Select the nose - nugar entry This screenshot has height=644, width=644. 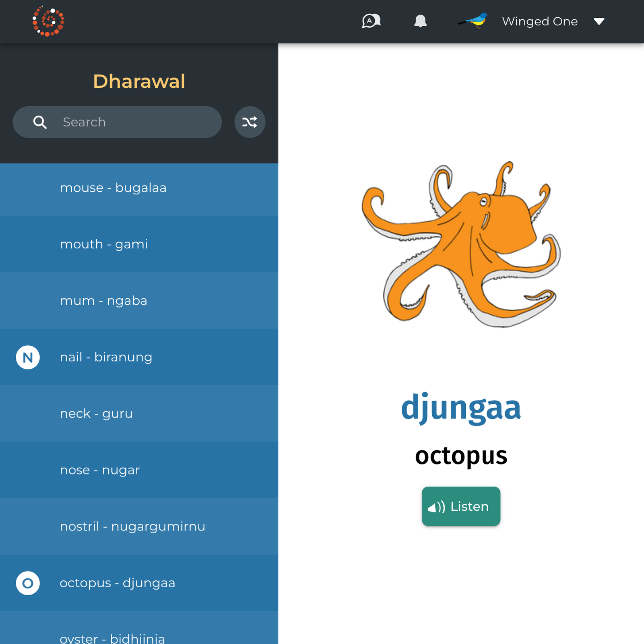[x=139, y=470]
